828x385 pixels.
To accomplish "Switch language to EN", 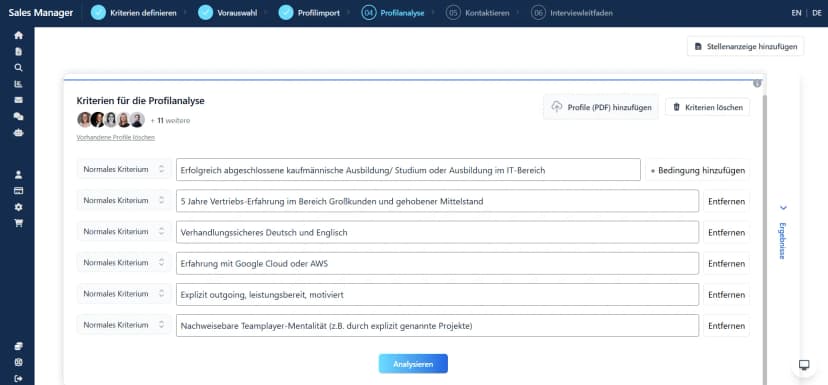I will point(796,13).
